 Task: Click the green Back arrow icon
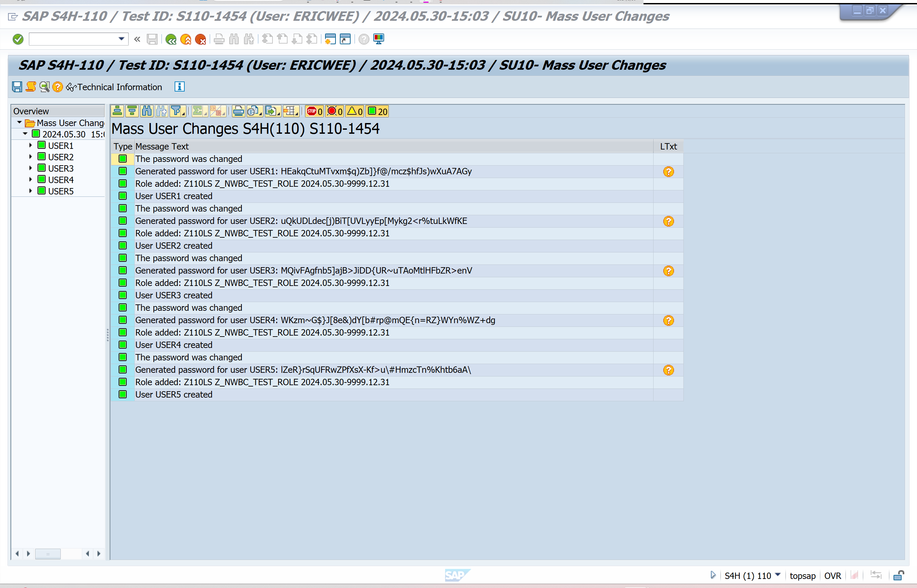(171, 39)
